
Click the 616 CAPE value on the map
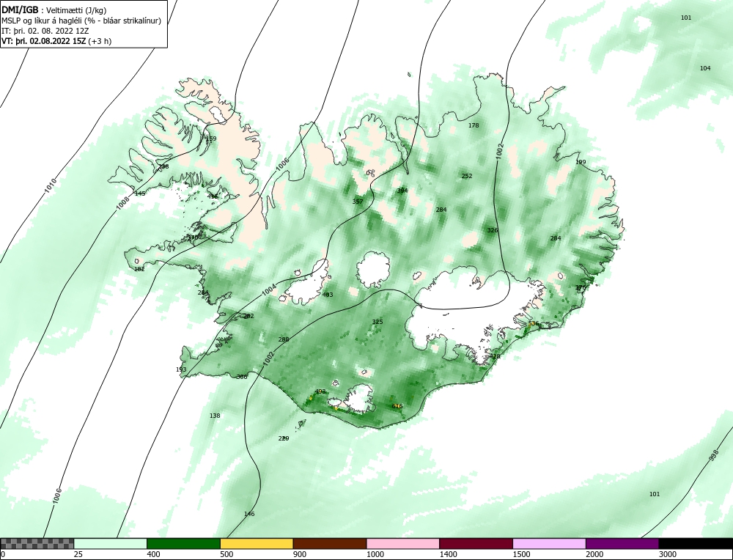tap(397, 406)
